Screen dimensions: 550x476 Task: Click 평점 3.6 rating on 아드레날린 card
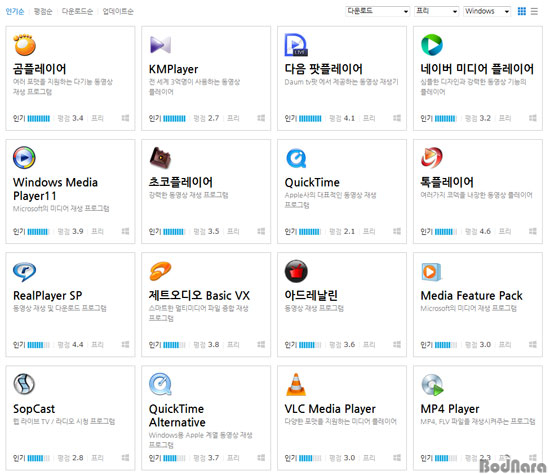coord(342,344)
